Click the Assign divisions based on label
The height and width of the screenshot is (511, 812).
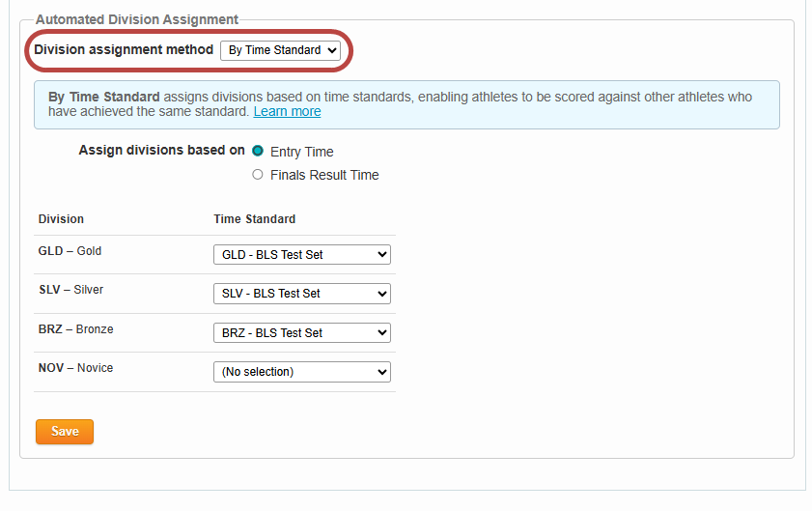[x=161, y=151]
